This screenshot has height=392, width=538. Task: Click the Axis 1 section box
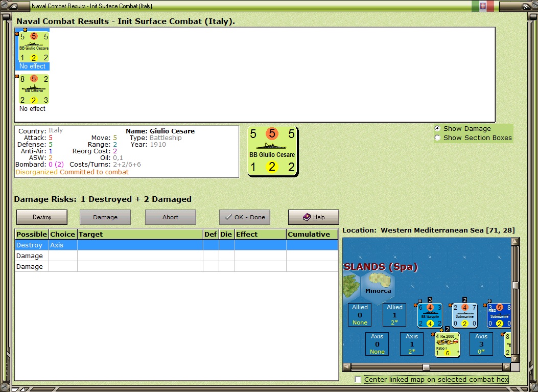412,344
